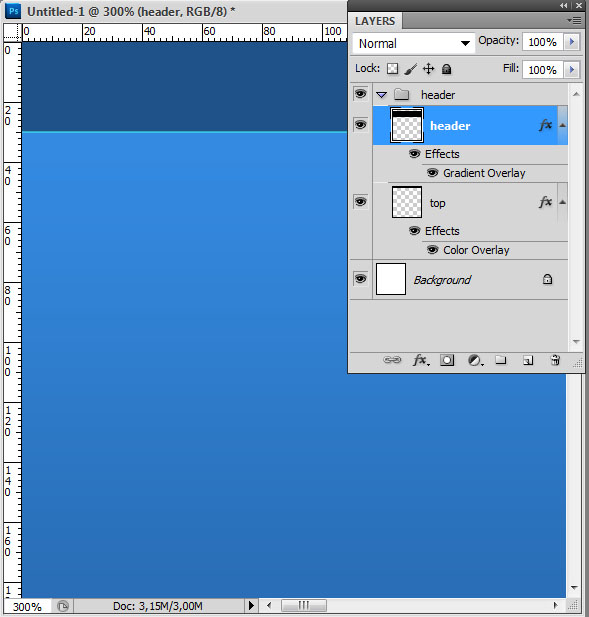Open Layers panel options menu
Image resolution: width=589 pixels, height=617 pixels.
click(574, 20)
